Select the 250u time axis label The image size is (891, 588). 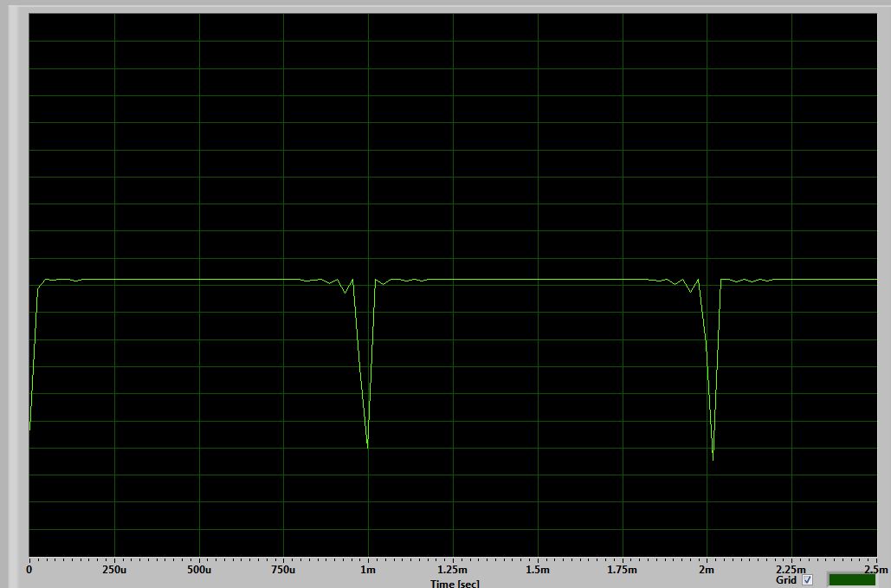114,569
